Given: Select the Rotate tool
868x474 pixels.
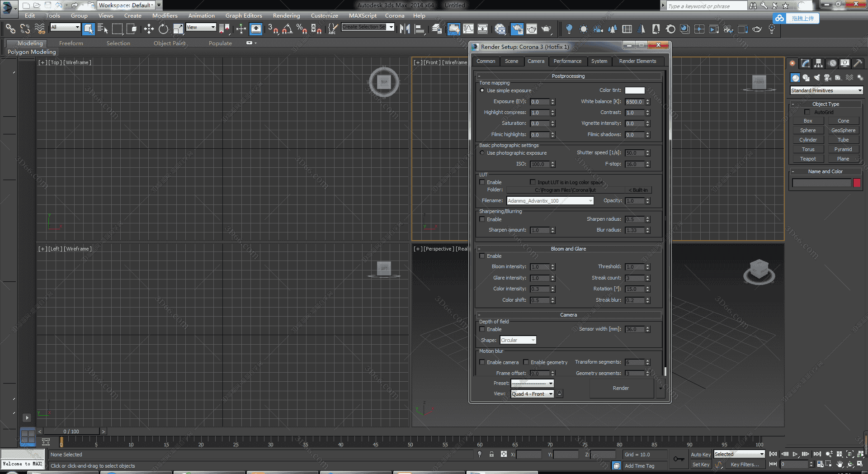Looking at the screenshot, I should pyautogui.click(x=163, y=29).
